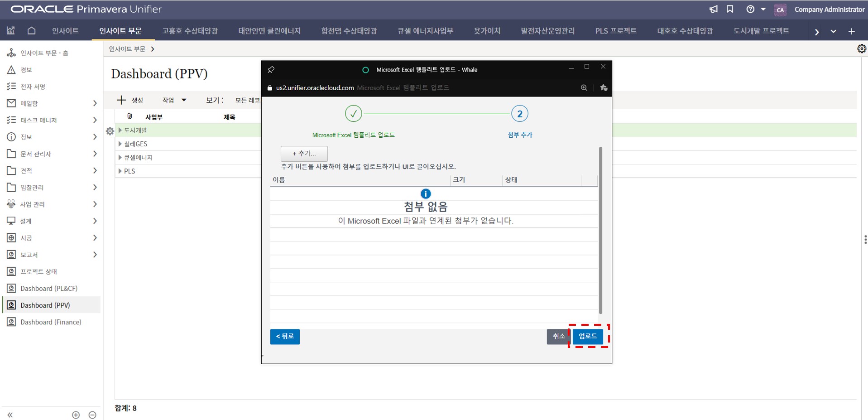Screen dimensions: 868x420
Task: Expand the 도시개발 tree row
Action: [x=120, y=130]
